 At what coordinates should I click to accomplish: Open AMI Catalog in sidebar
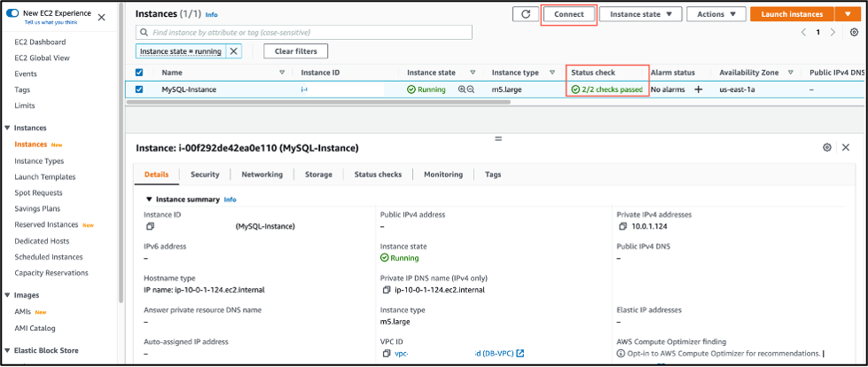click(35, 328)
